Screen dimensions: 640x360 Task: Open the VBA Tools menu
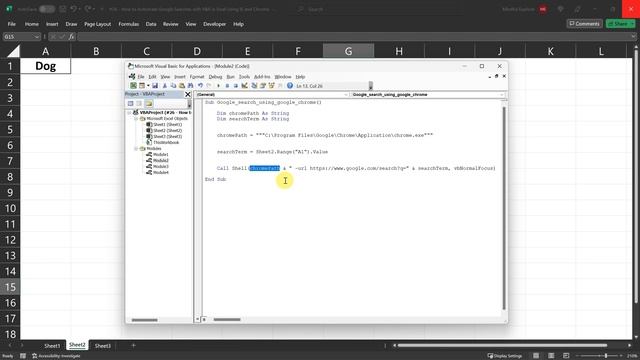[x=244, y=77]
